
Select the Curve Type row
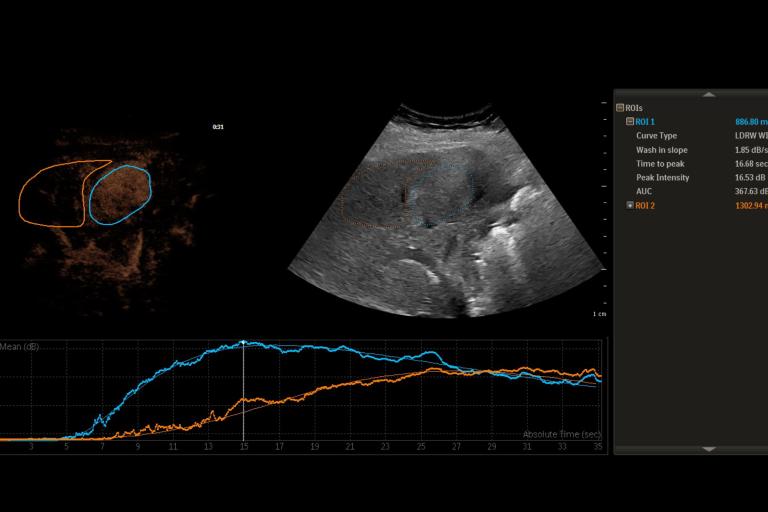pyautogui.click(x=656, y=135)
